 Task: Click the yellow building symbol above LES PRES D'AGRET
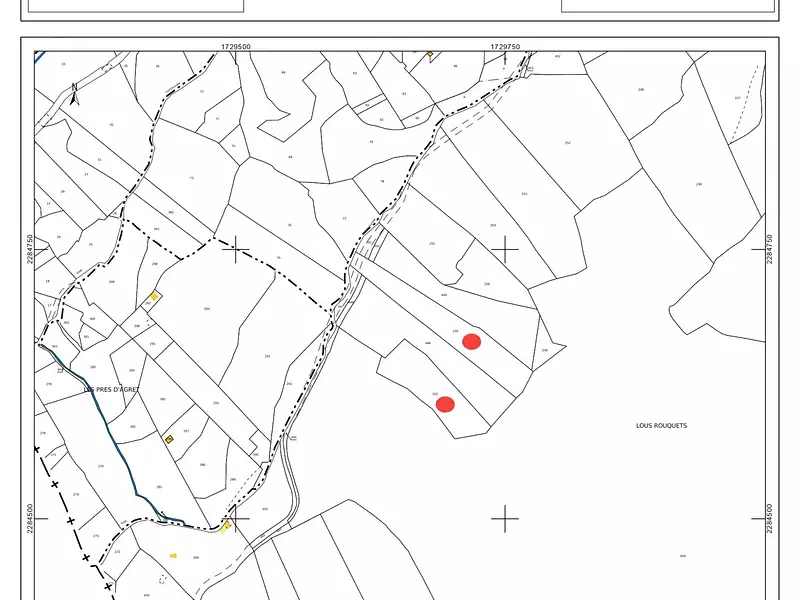(x=154, y=295)
